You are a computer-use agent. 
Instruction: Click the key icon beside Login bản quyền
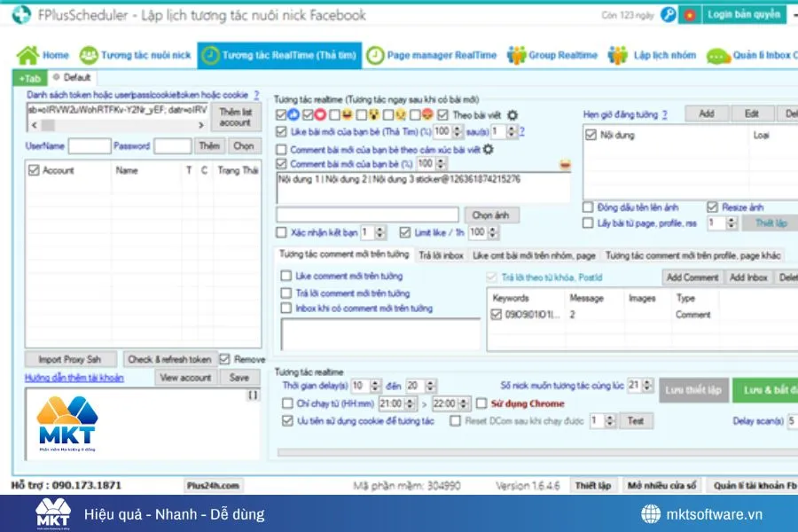[x=669, y=15]
